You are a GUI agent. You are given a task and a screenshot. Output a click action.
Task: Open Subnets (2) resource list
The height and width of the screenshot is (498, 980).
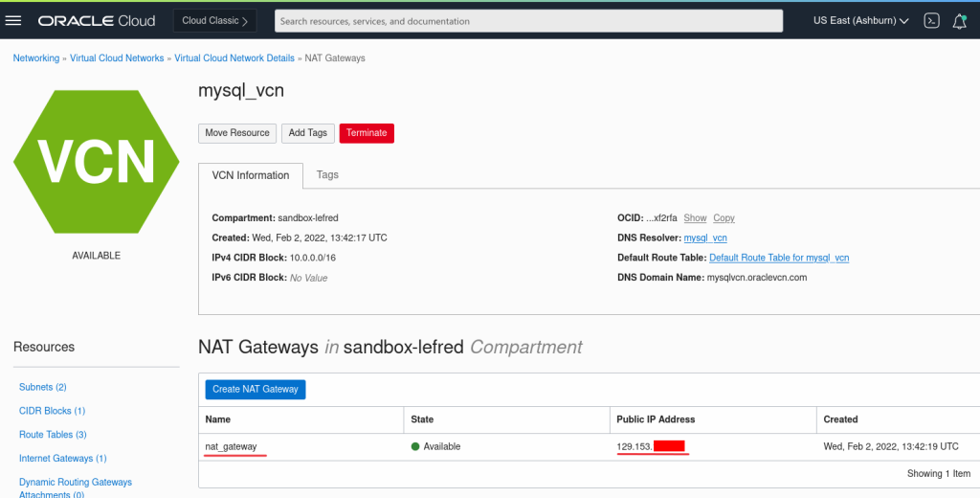tap(42, 387)
